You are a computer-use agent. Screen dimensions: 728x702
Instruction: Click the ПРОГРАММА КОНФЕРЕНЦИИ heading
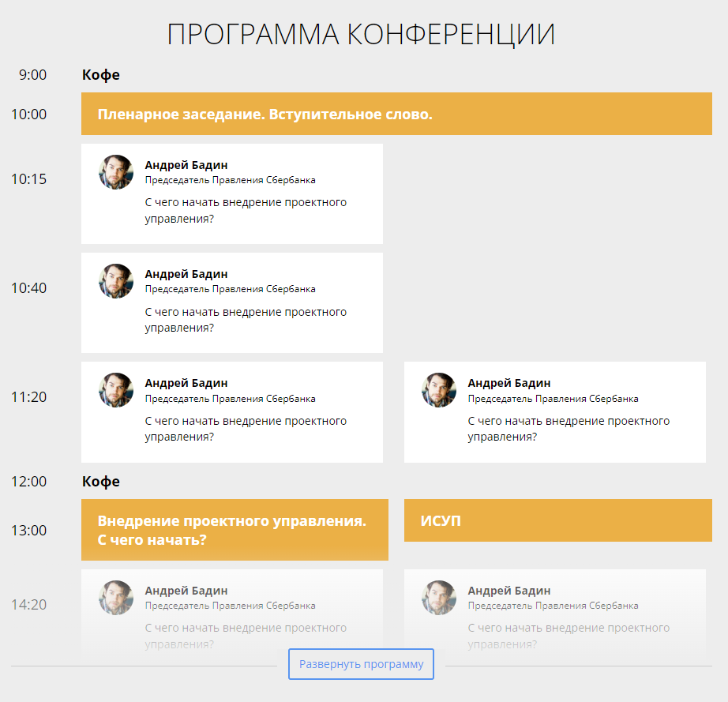(x=362, y=35)
